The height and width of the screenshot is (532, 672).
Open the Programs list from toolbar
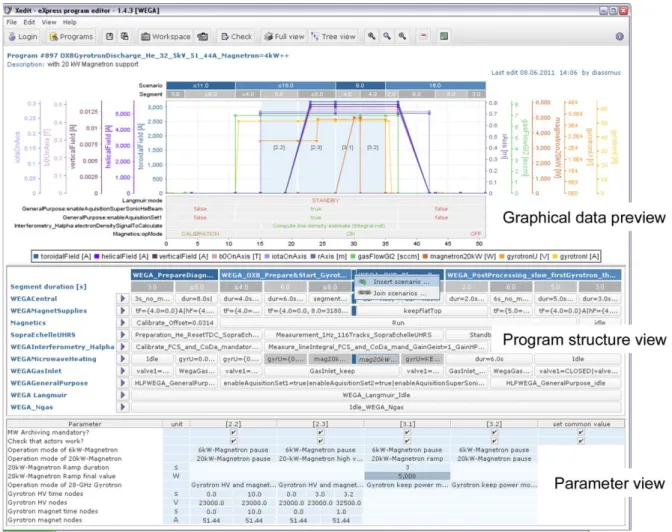pyautogui.click(x=71, y=36)
